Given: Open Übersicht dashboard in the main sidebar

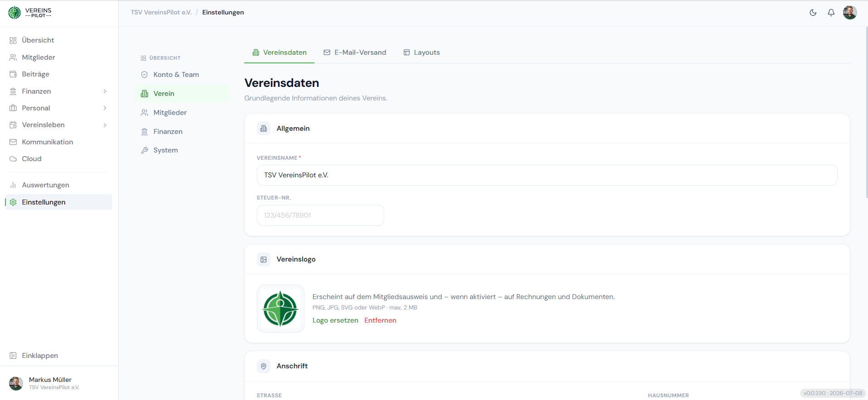Looking at the screenshot, I should [59, 40].
